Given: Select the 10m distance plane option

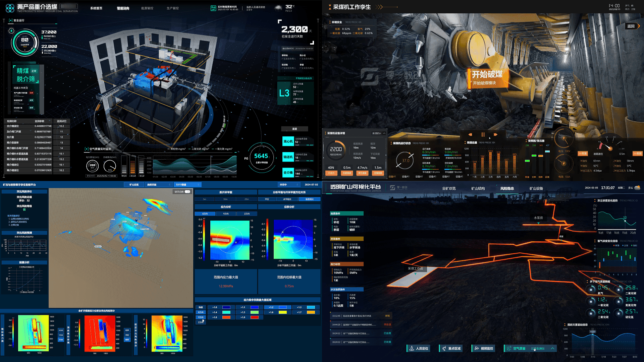Looking at the screenshot, I should 225,199.
